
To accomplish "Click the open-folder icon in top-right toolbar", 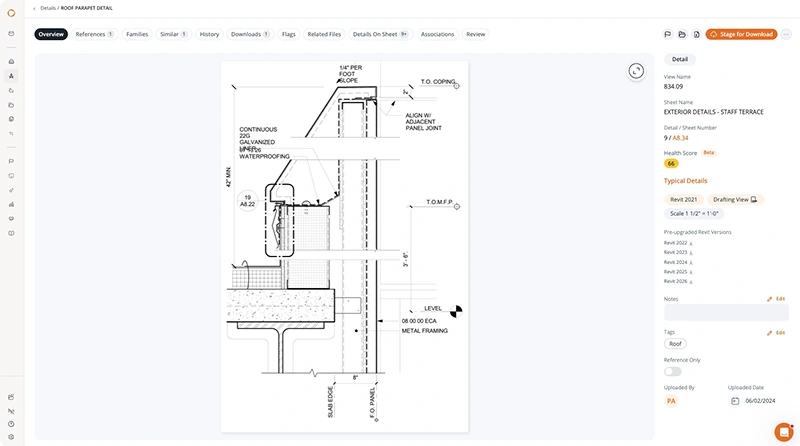I will (x=682, y=34).
